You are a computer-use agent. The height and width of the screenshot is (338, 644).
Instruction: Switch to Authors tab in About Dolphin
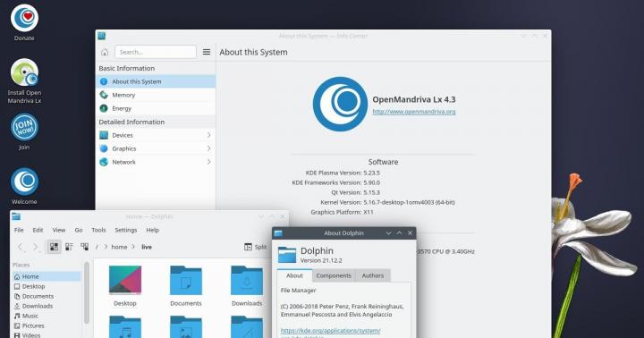[x=372, y=275]
